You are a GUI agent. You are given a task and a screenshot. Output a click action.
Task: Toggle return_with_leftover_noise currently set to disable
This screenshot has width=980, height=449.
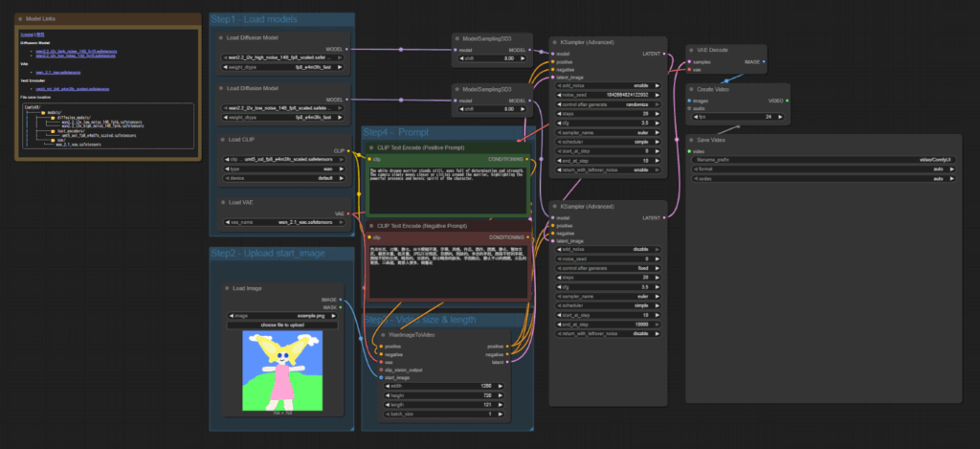[x=608, y=333]
